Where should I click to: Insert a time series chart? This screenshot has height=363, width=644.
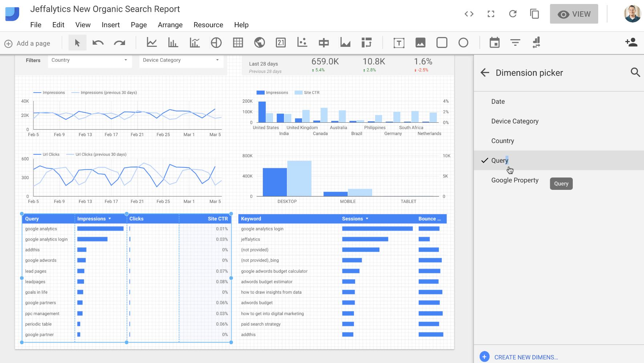(x=152, y=42)
